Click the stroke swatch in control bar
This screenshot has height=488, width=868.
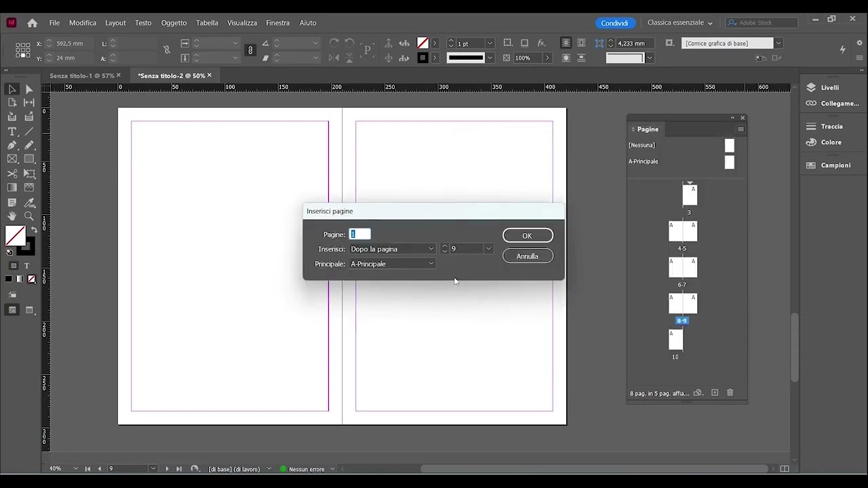click(x=422, y=58)
